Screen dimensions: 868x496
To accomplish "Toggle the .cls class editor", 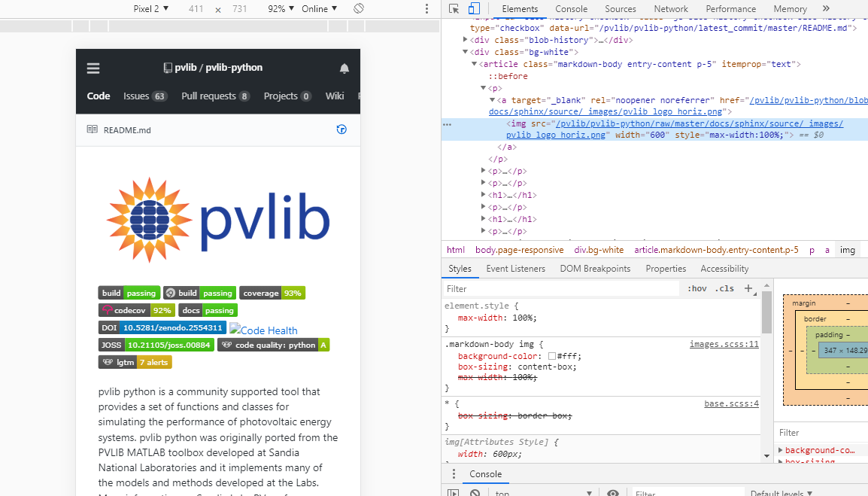I will (x=724, y=288).
